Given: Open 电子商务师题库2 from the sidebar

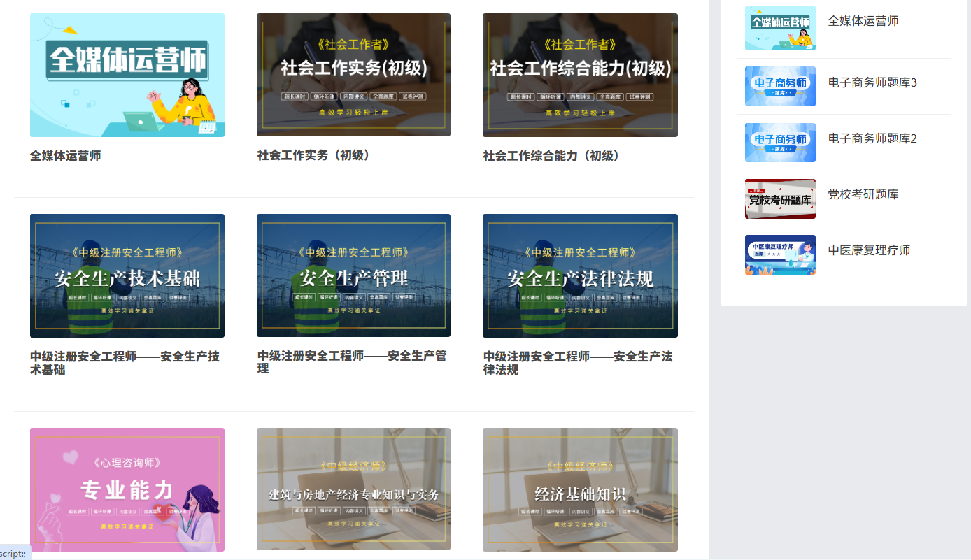Looking at the screenshot, I should click(x=872, y=139).
